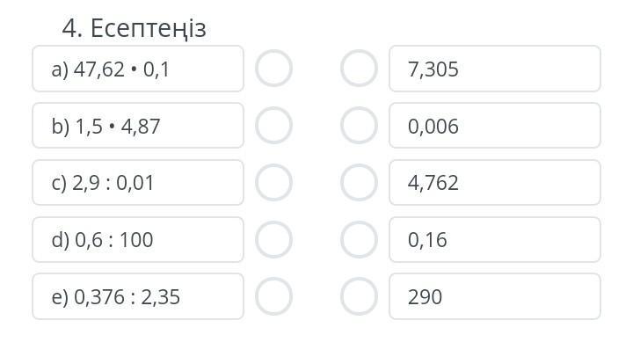This screenshot has width=633, height=364.
Task: Select the radio circle beside 0,6 : 100
Action: [273, 239]
